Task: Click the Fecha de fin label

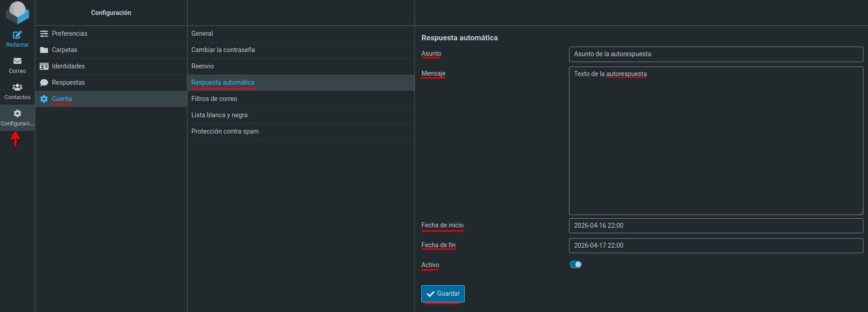Action: (x=438, y=245)
